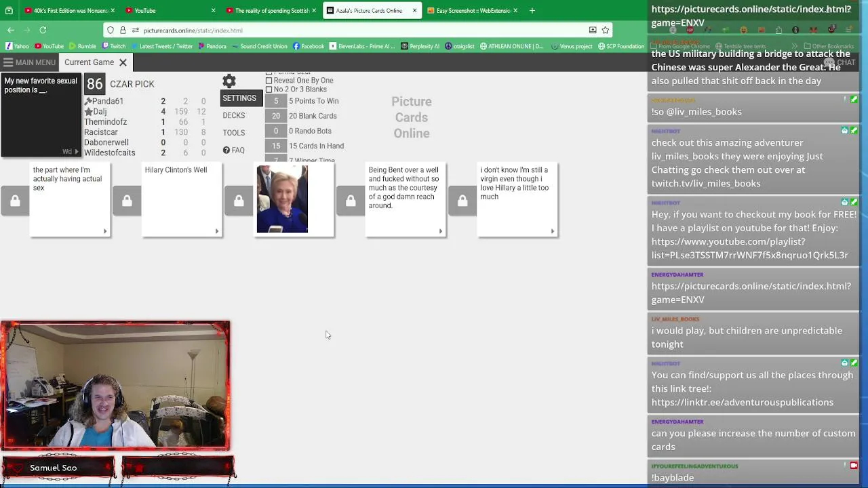Open EnergyDaHamter's picturecards.online chat link
This screenshot has height=488, width=868.
pyautogui.click(x=751, y=293)
